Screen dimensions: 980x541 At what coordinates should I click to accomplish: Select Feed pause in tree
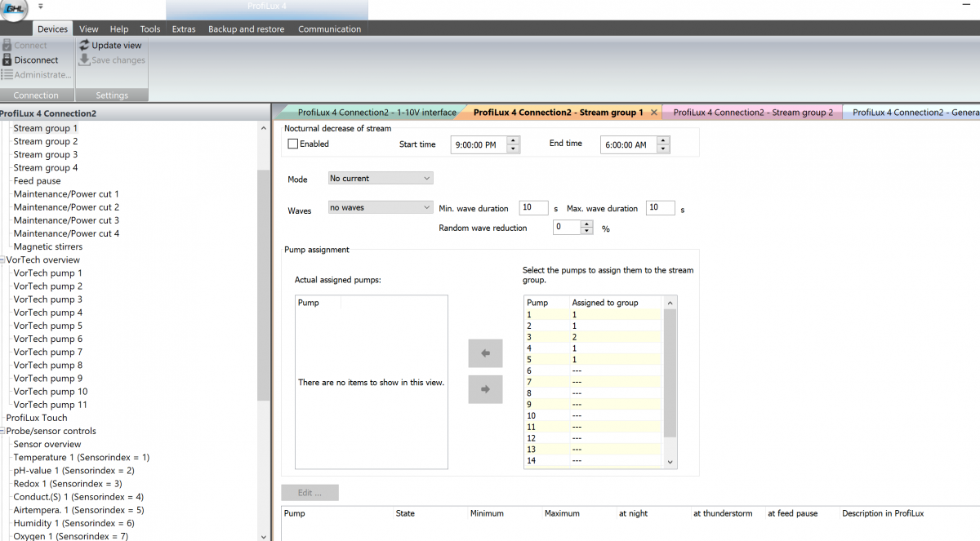[x=37, y=181]
